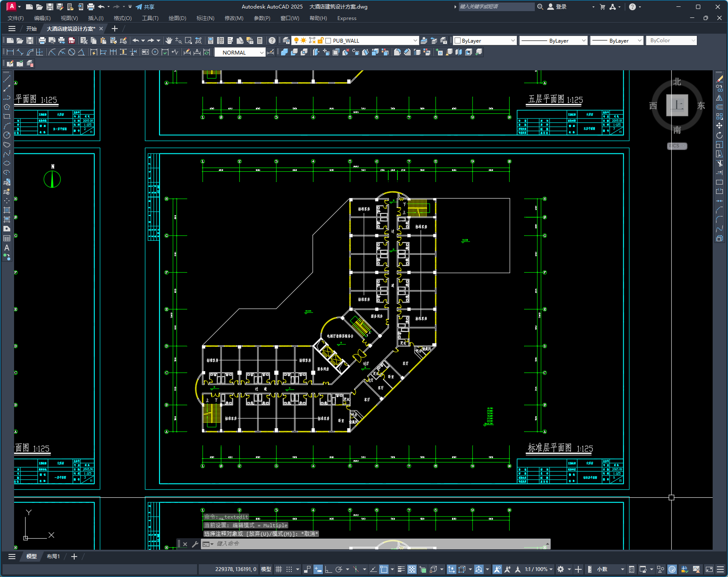Toggle polar tracking in status bar
The height and width of the screenshot is (577, 728).
pyautogui.click(x=339, y=569)
